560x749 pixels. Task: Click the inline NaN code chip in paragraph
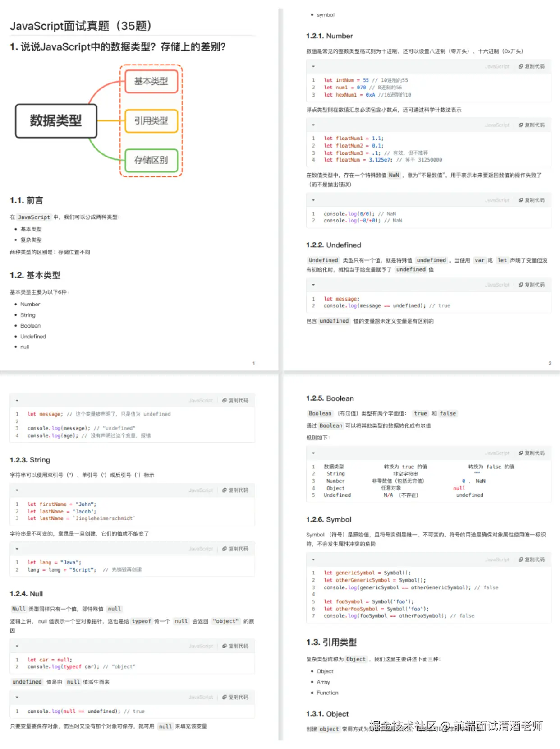(394, 175)
